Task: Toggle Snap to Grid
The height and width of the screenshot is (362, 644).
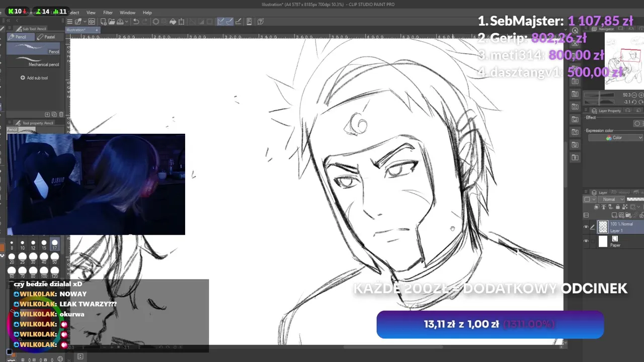Action: click(x=238, y=22)
